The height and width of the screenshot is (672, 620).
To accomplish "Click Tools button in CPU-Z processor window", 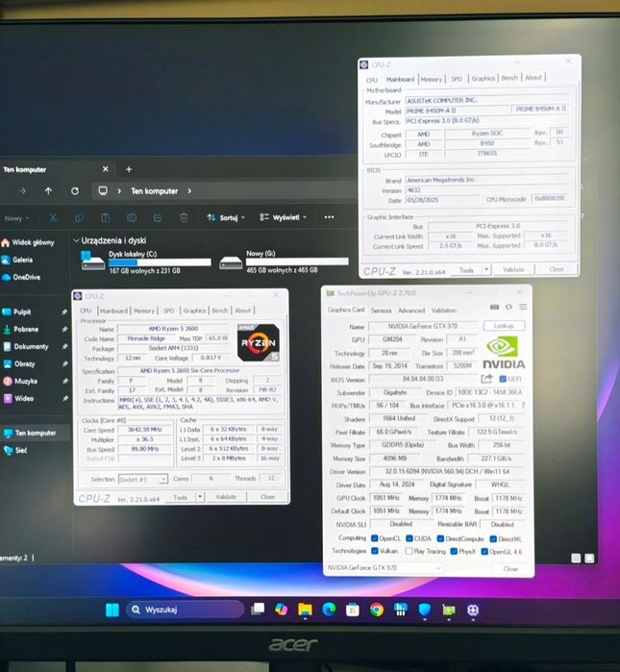I will click(x=181, y=497).
